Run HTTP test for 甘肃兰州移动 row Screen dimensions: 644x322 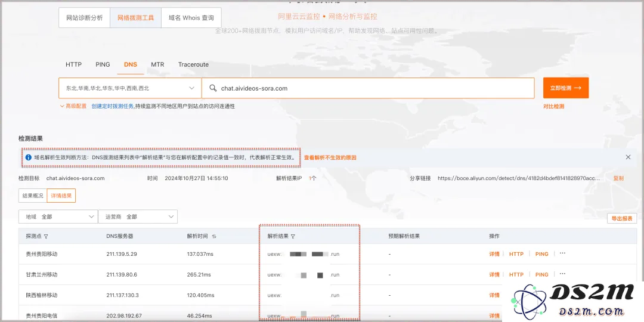pyautogui.click(x=516, y=274)
